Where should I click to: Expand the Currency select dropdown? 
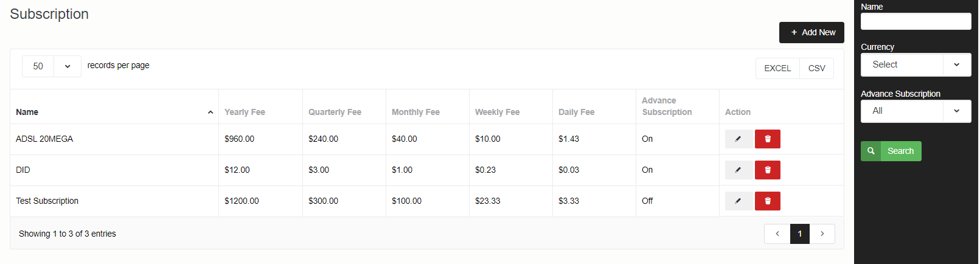pos(916,64)
